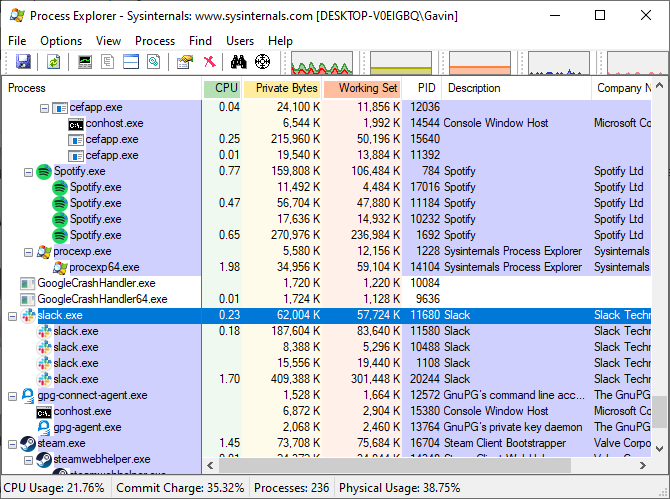Viewport: 670px width, 499px height.
Task: Sort by the Process column header
Action: pyautogui.click(x=102, y=88)
